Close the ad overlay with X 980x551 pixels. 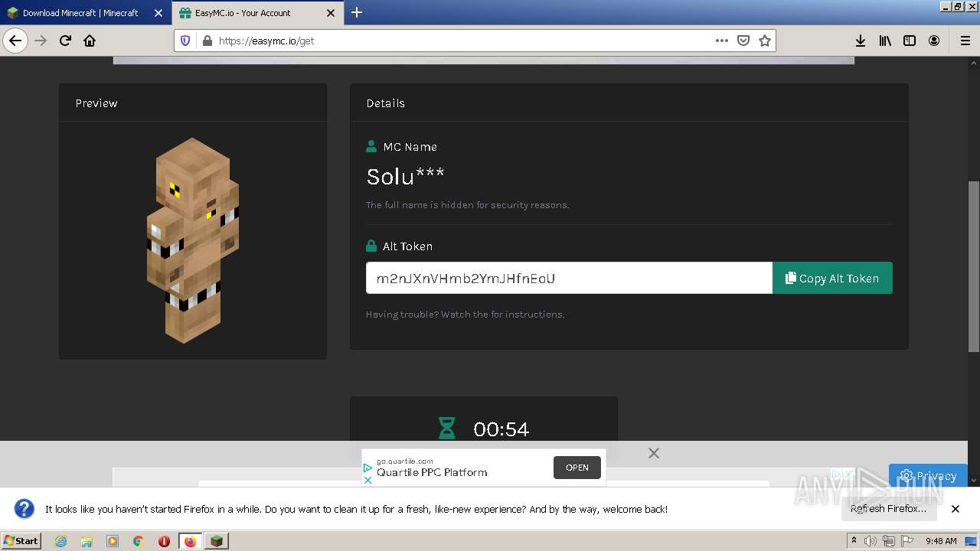[654, 453]
